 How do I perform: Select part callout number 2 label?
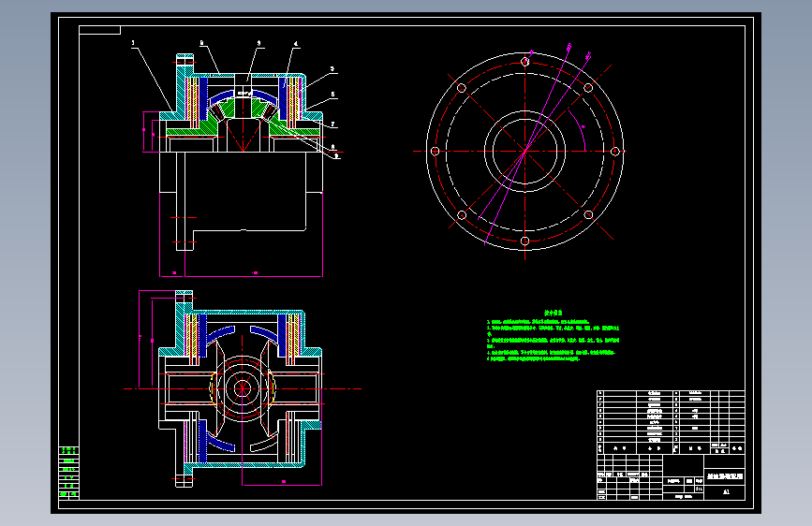coord(202,43)
